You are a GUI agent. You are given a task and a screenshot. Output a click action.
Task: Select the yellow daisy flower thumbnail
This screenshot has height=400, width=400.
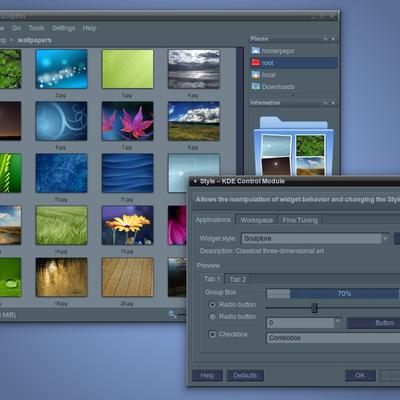coord(128,225)
